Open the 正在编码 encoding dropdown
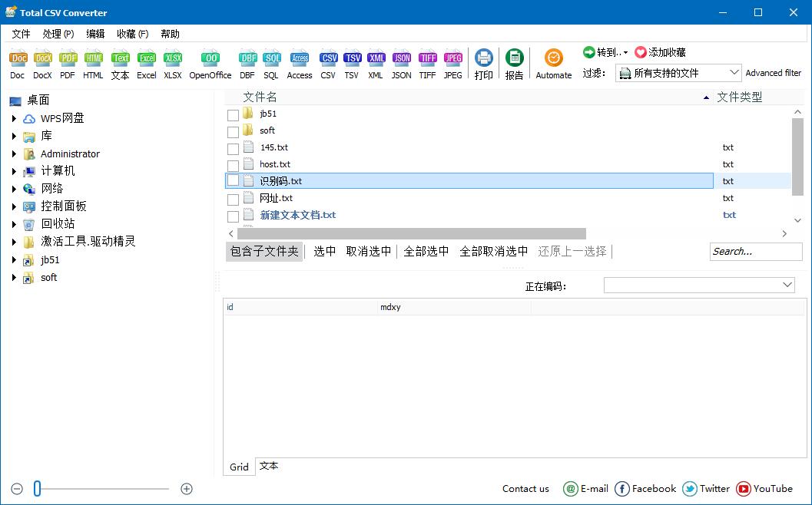 [x=699, y=285]
